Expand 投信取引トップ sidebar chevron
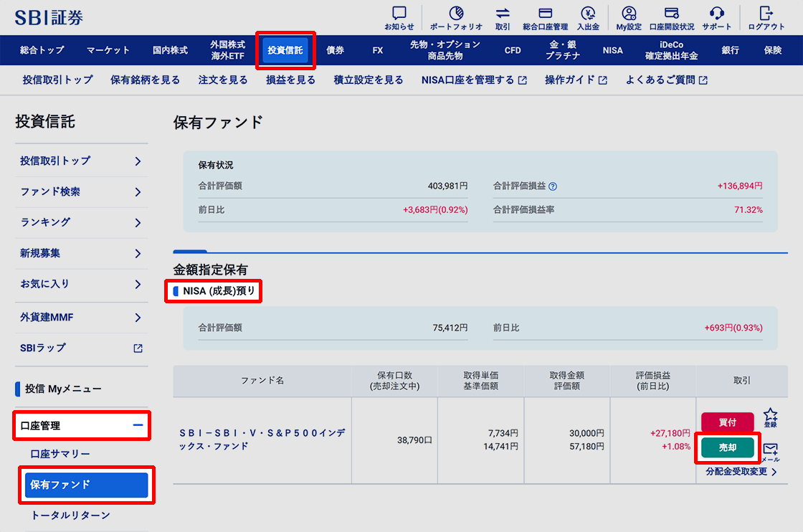 (138, 161)
